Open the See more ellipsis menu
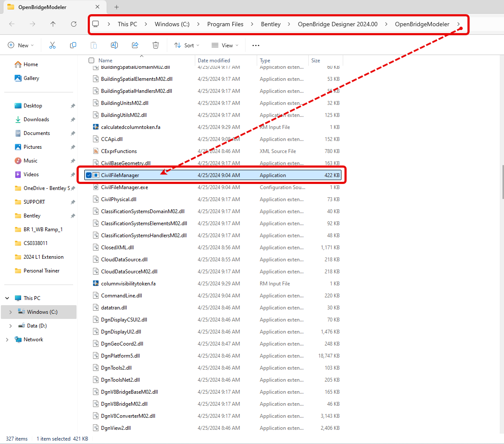This screenshot has width=504, height=444. click(x=256, y=45)
